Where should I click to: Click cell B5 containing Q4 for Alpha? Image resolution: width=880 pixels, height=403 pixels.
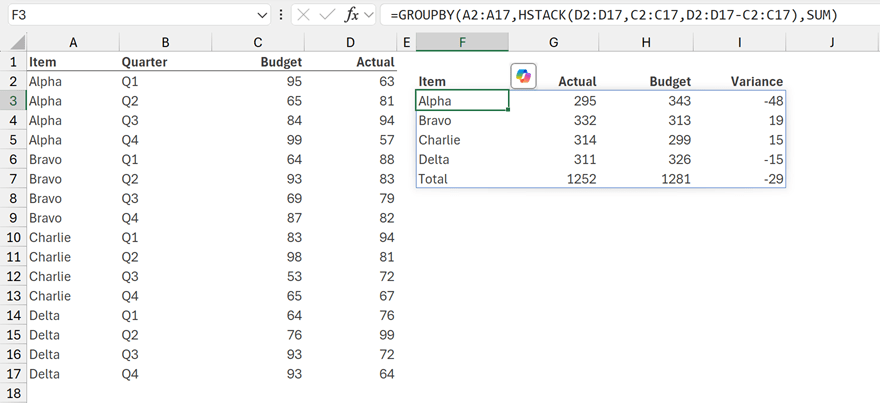(165, 140)
